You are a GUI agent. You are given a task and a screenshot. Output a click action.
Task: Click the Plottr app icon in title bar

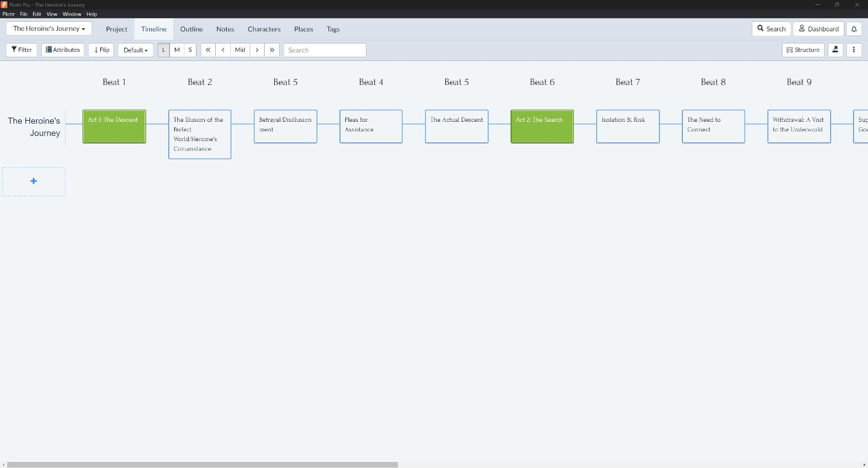pyautogui.click(x=4, y=5)
